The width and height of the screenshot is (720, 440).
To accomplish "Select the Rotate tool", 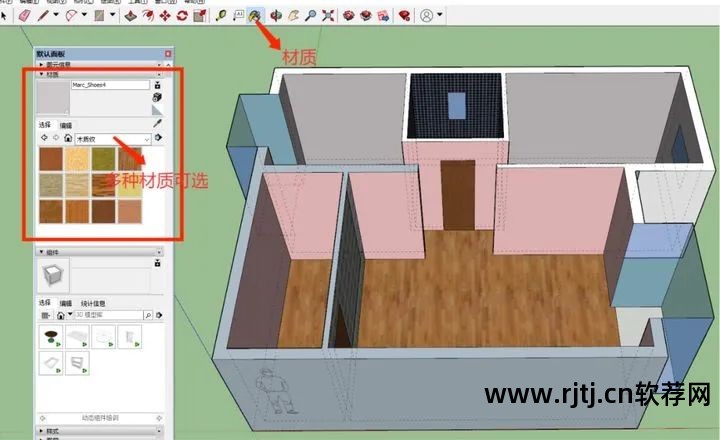I will click(x=182, y=16).
